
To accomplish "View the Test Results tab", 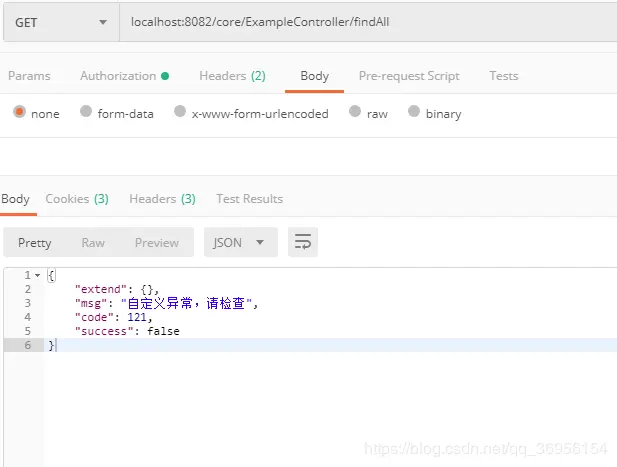I will (249, 199).
